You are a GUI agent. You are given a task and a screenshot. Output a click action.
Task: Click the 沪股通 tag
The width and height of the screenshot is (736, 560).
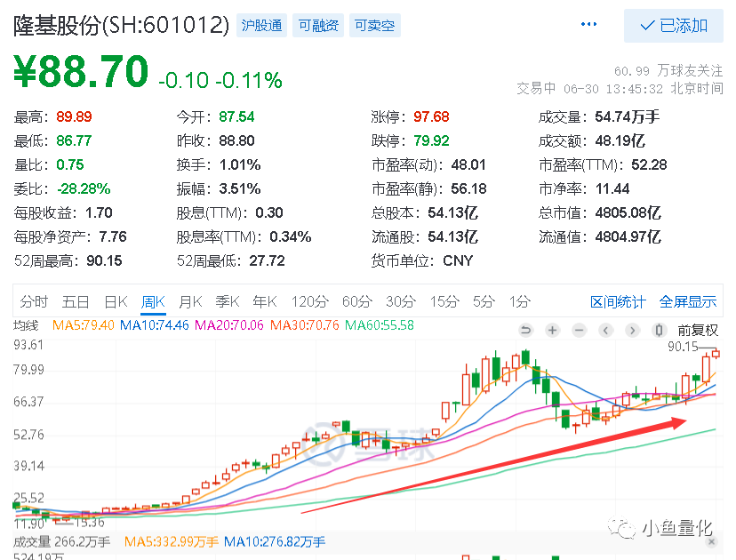pos(261,26)
